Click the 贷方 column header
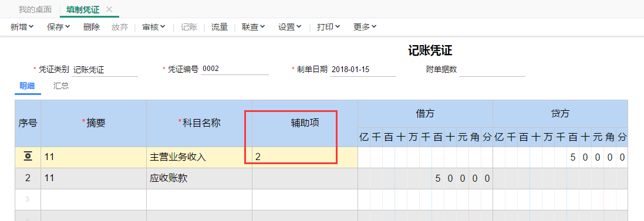Screen dimensions: 644x221 tap(560, 114)
